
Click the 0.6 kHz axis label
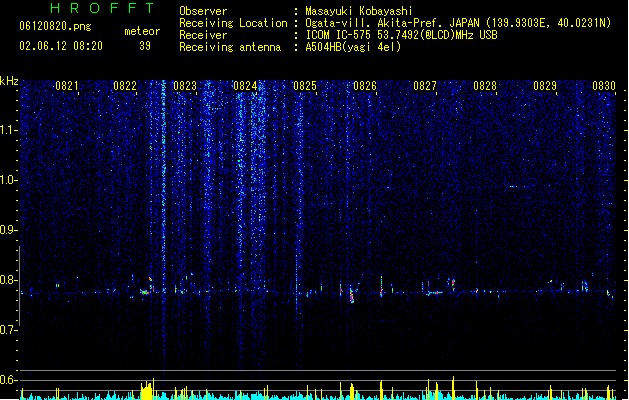tap(9, 380)
